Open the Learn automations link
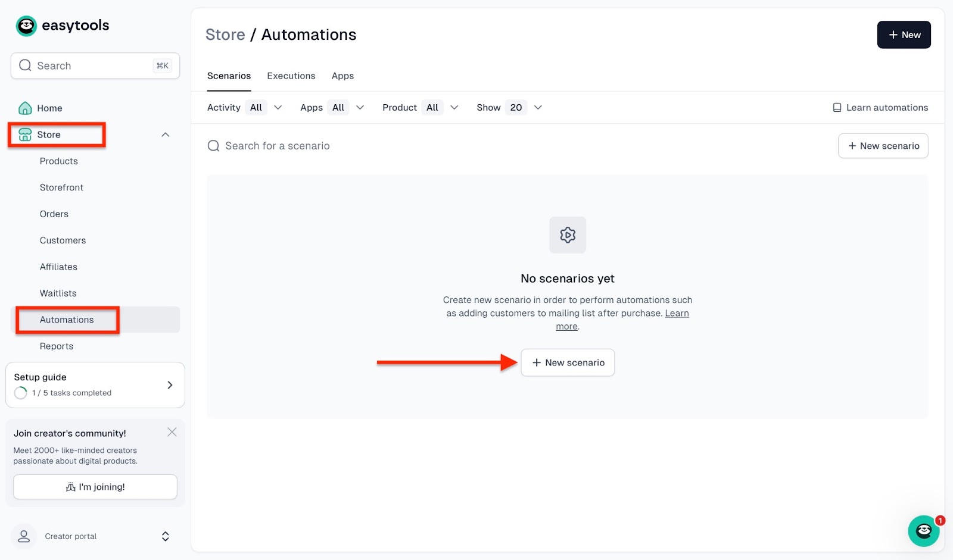Viewport: 953px width, 560px height. point(880,108)
